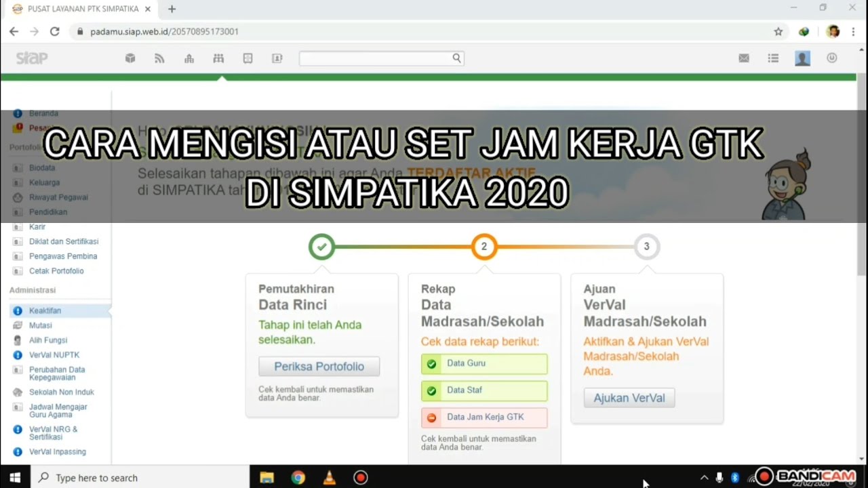
Task: Open the Data Staf recap row
Action: [484, 390]
